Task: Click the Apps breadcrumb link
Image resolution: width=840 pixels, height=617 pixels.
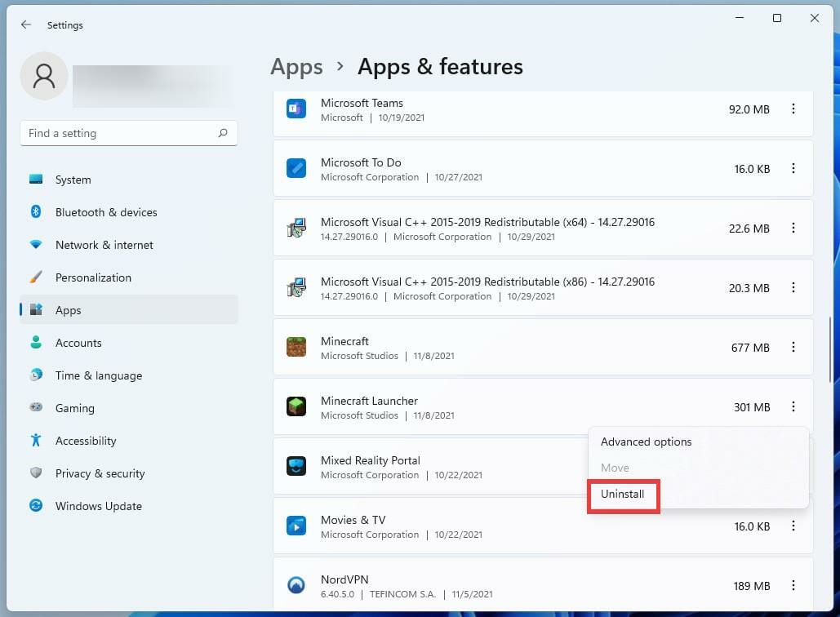Action: click(297, 67)
